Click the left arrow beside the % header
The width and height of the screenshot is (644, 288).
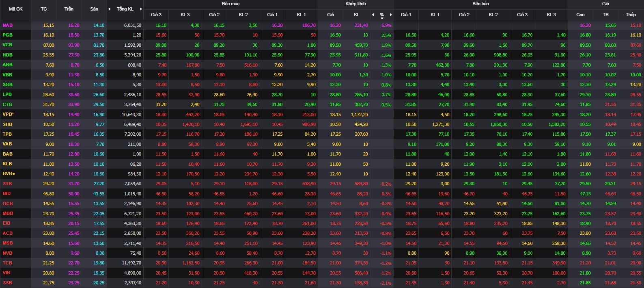[373, 15]
